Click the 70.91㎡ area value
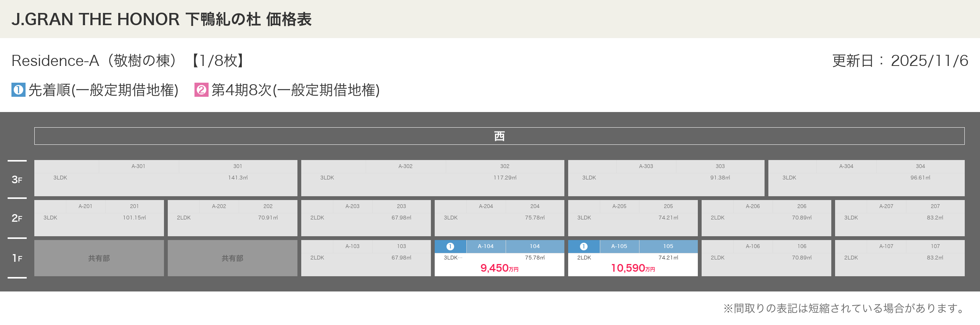The height and width of the screenshot is (325, 980). [268, 218]
